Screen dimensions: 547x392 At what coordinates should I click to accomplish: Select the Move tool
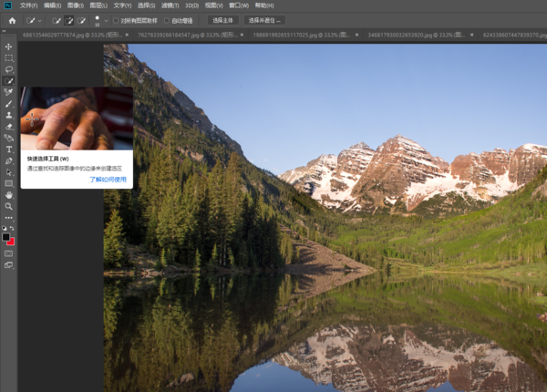[8, 46]
